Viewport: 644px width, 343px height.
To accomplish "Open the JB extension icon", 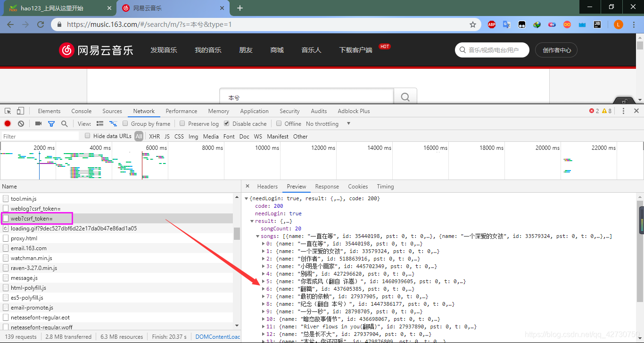I will tap(597, 24).
